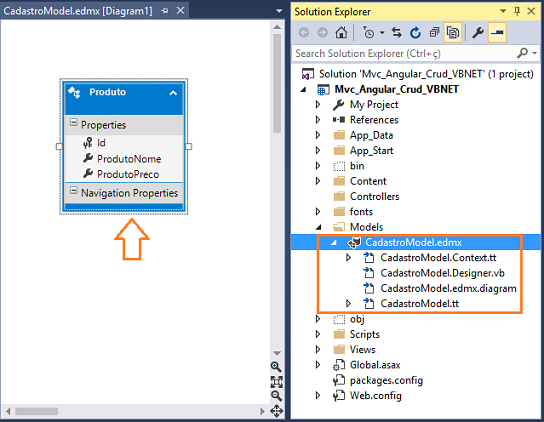Click the Sync with Active Document icon
The image size is (544, 422).
[x=397, y=33]
